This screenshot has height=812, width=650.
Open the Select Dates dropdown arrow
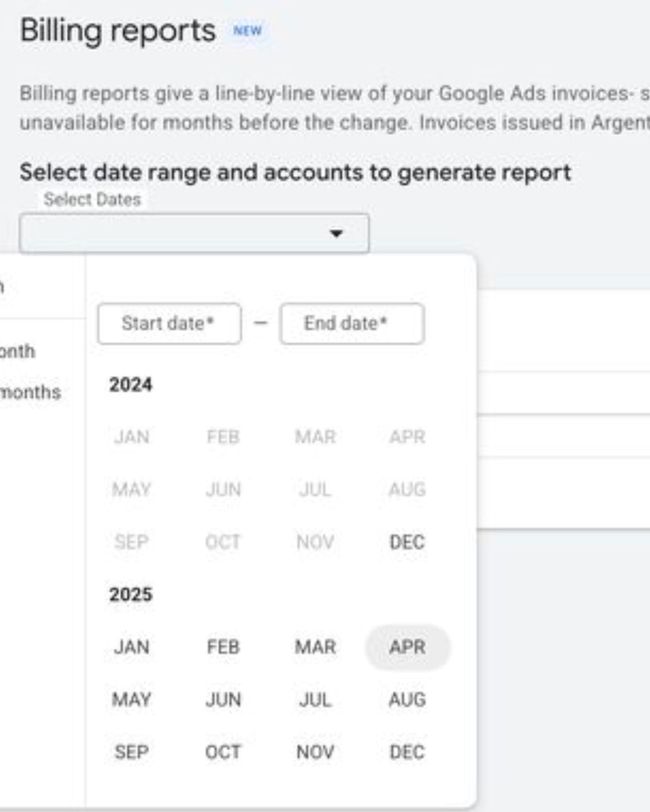point(336,234)
